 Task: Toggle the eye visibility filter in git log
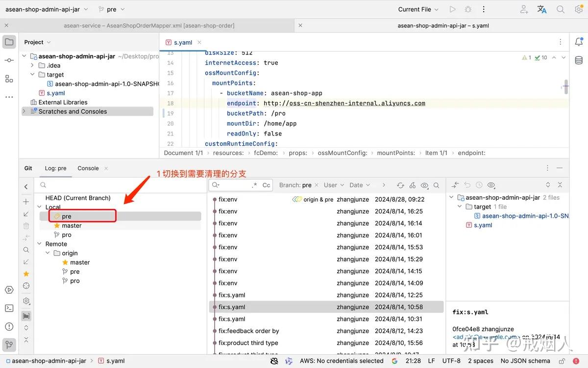[424, 185]
